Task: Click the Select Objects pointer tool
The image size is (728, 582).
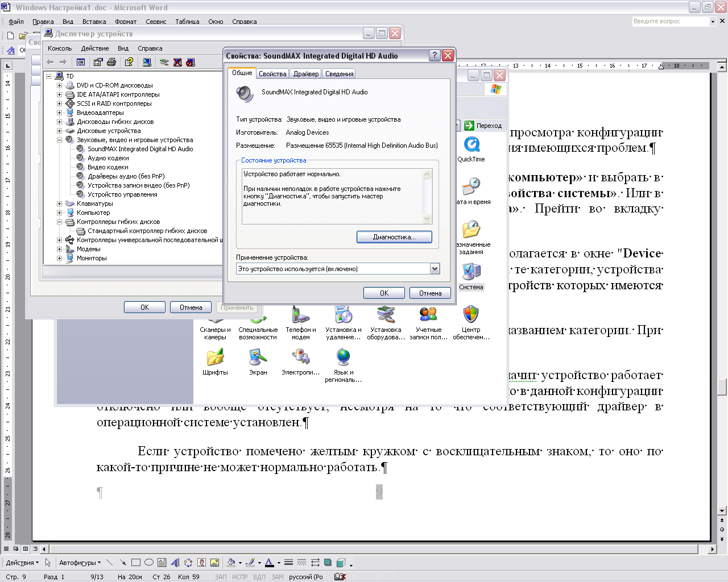Action: 48,563
